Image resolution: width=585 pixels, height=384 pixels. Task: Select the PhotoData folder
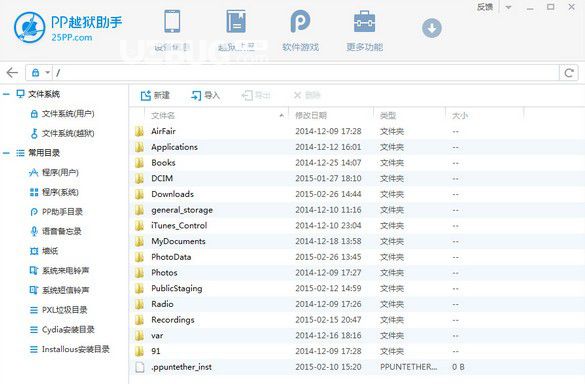coord(357,257)
